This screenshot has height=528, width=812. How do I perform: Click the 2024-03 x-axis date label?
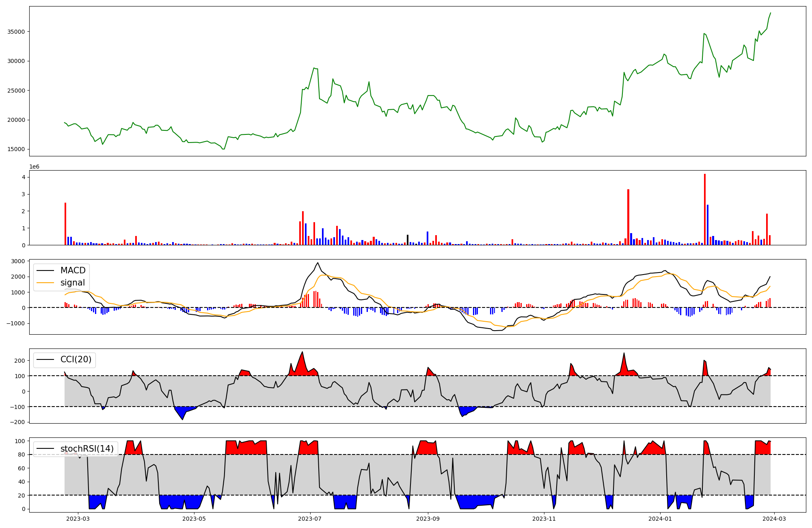[775, 519]
